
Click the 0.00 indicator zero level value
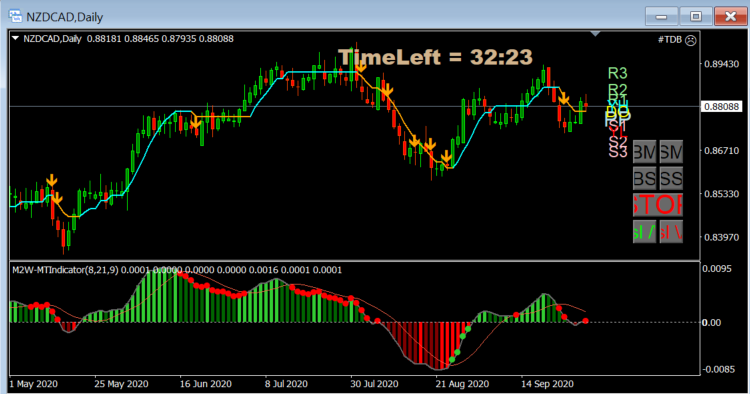(711, 322)
